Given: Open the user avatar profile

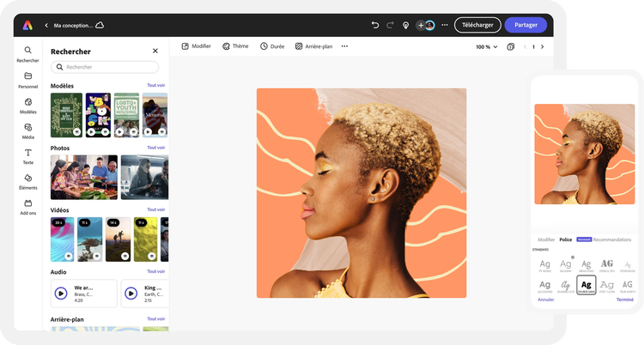Looking at the screenshot, I should click(430, 26).
